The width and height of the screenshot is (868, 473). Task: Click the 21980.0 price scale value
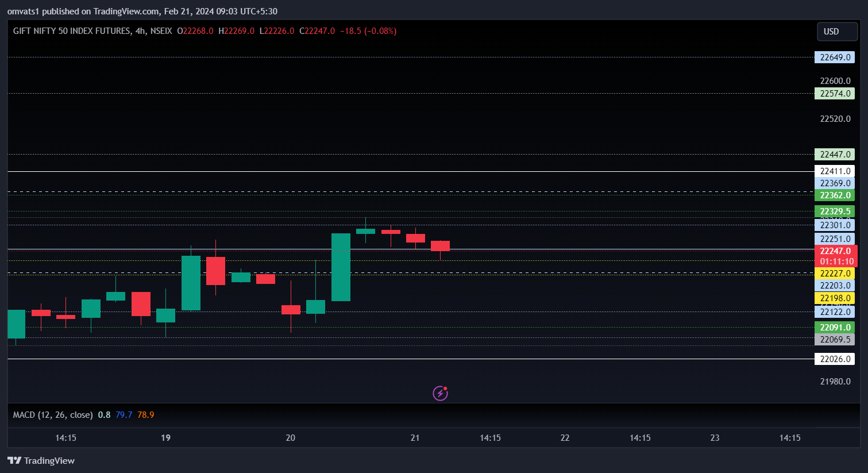tap(835, 382)
